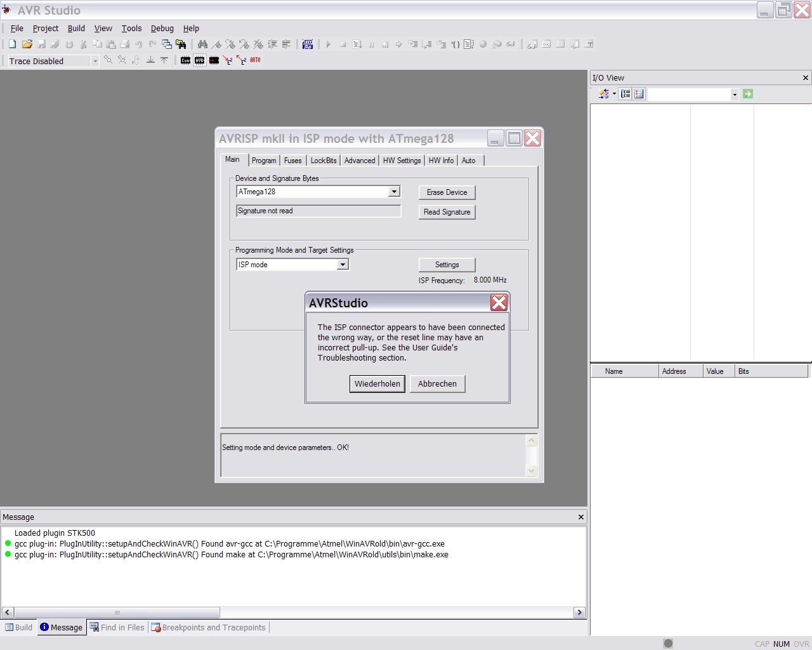812x650 pixels.
Task: Expand the Trace Disabled dropdown
Action: point(95,61)
